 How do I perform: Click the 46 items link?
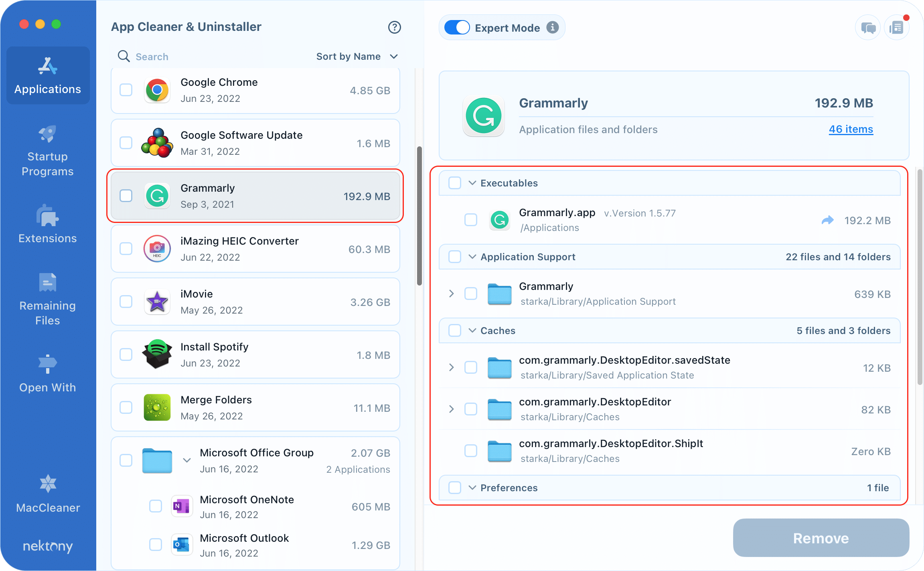(x=851, y=129)
